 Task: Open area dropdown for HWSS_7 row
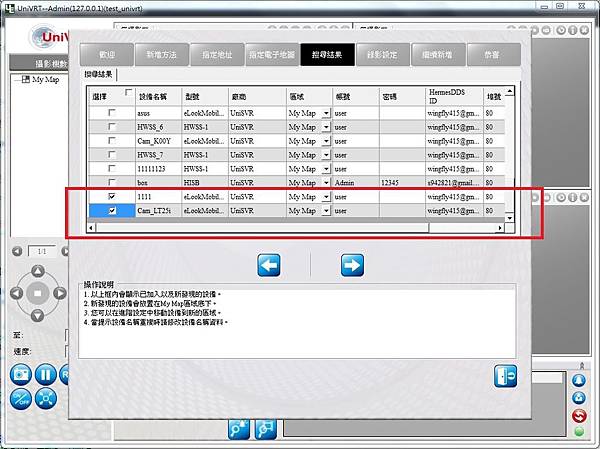tap(326, 155)
